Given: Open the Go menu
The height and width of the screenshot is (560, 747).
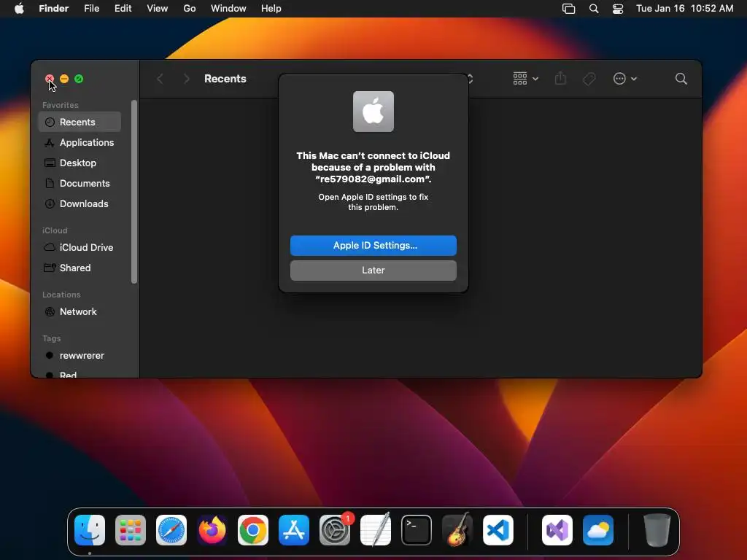Looking at the screenshot, I should [190, 9].
